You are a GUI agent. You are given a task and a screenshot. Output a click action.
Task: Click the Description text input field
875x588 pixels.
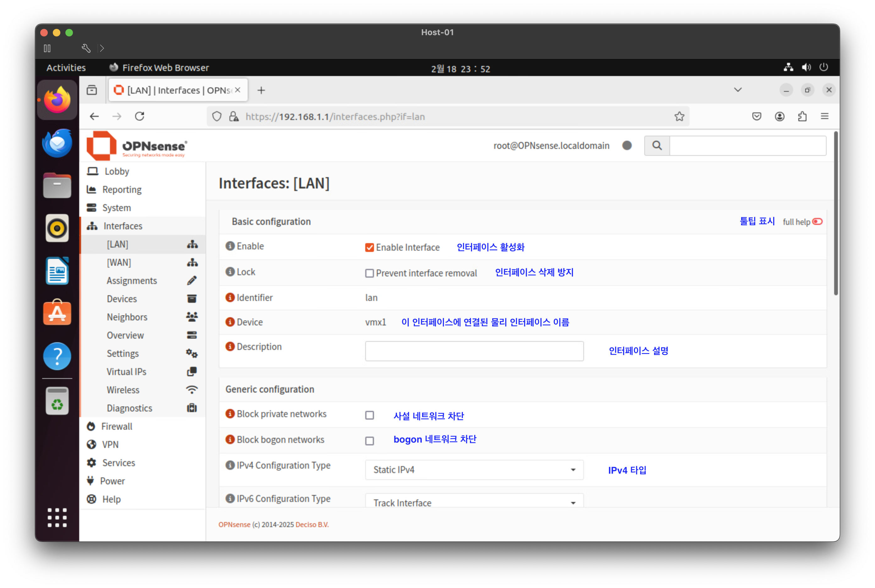[x=474, y=351]
